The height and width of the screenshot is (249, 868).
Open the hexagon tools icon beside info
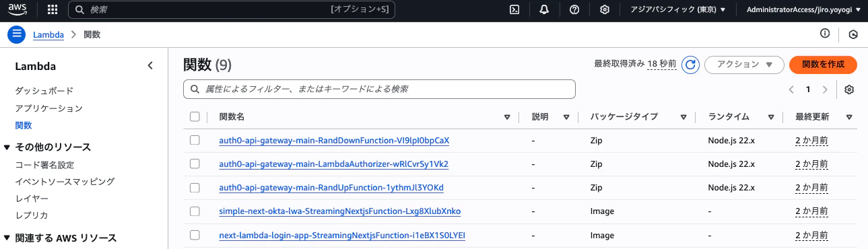click(x=853, y=34)
